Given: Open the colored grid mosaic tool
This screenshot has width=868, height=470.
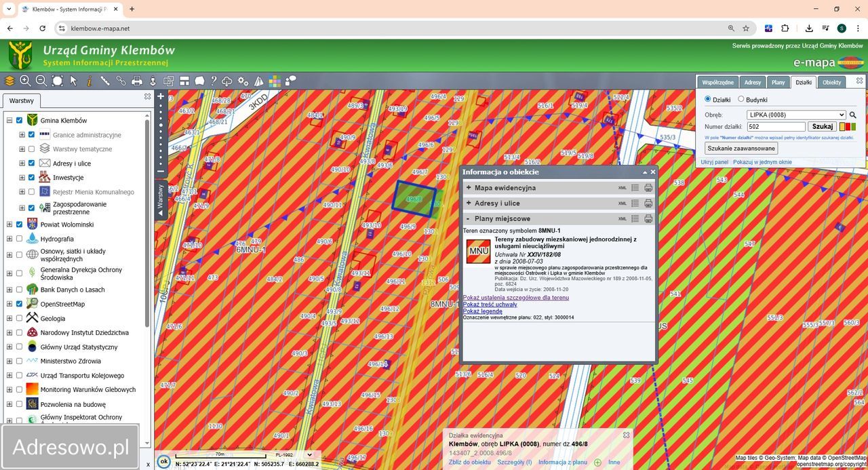Looking at the screenshot, I should click(275, 81).
